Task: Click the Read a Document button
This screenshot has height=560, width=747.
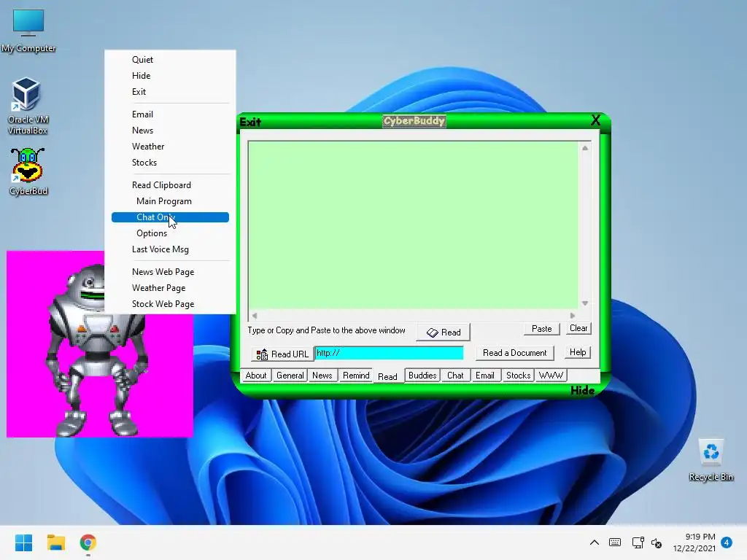Action: tap(514, 353)
